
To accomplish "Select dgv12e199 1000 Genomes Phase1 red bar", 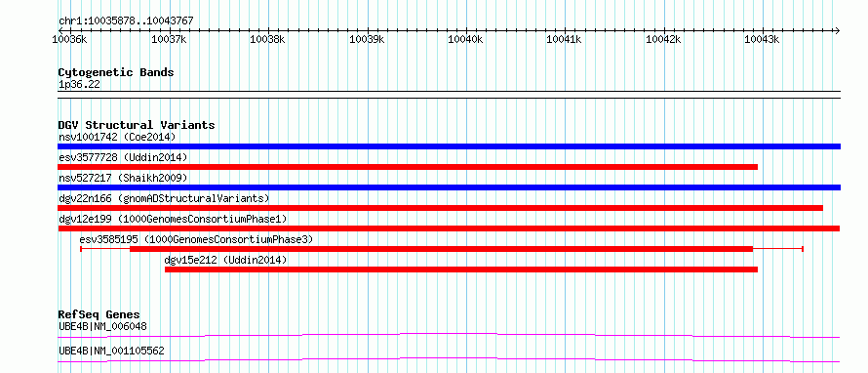I will click(449, 228).
